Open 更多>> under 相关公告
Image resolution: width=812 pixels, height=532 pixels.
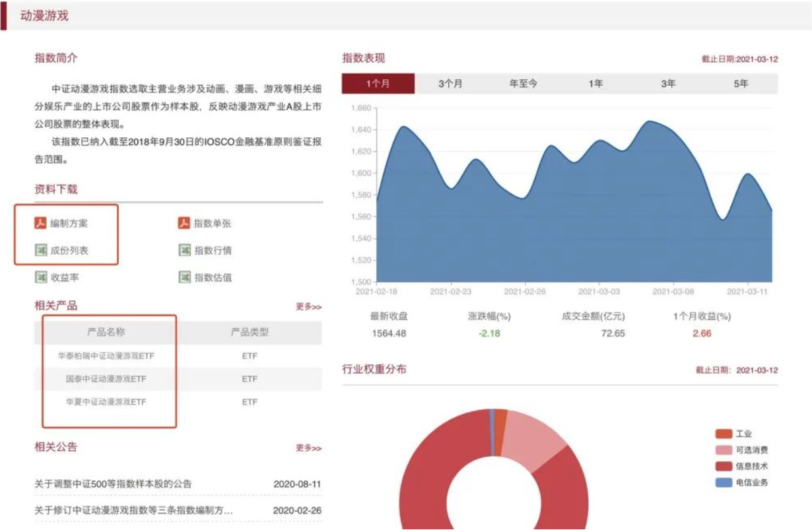(x=308, y=448)
